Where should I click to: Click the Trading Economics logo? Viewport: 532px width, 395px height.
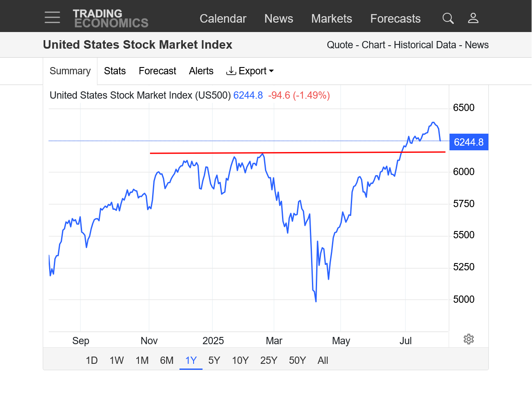click(111, 18)
